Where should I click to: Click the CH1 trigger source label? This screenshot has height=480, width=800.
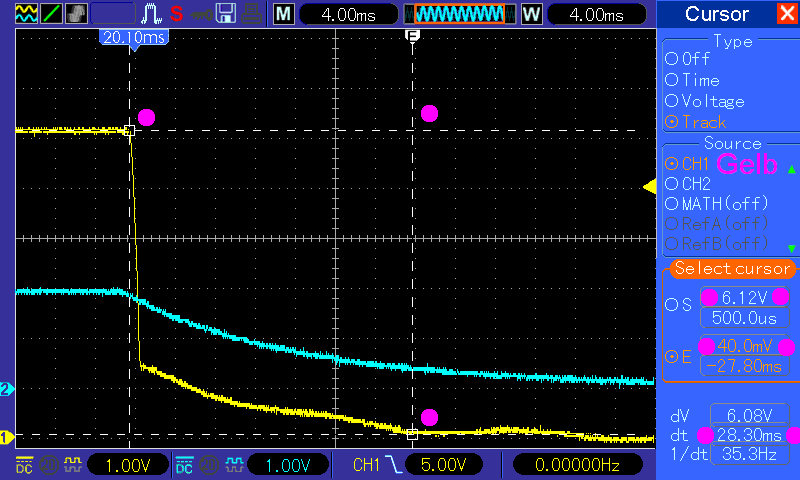[366, 465]
